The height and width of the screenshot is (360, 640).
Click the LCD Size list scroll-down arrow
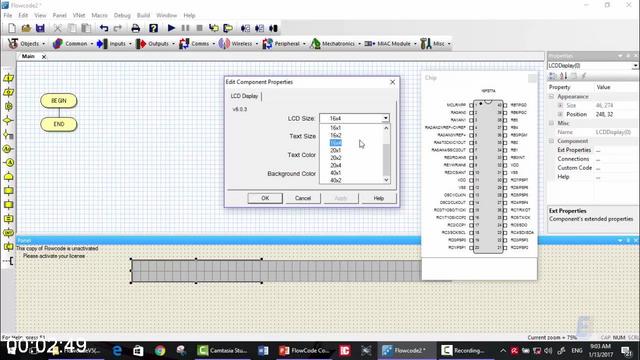pos(386,180)
